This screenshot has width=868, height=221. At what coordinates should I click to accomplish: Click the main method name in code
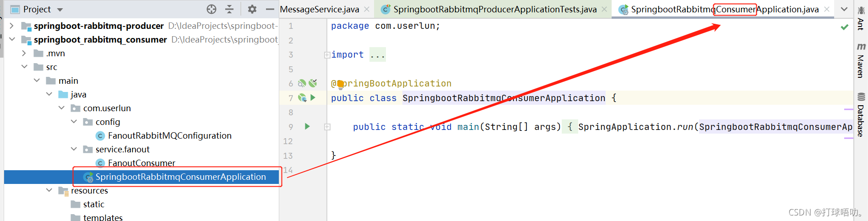(468, 127)
